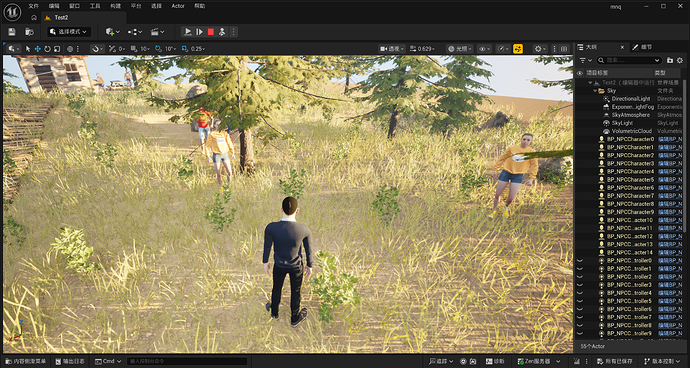The height and width of the screenshot is (368, 690).
Task: Open the 文件 menu
Action: point(33,6)
